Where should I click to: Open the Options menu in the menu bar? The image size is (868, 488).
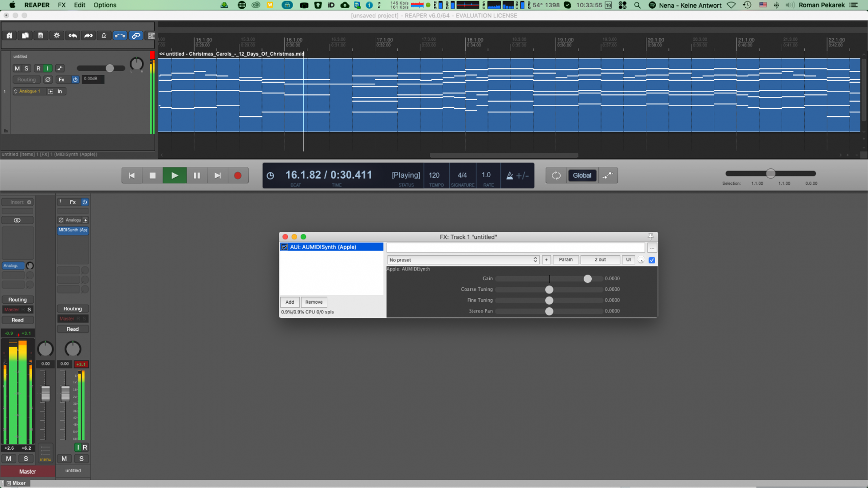(105, 5)
